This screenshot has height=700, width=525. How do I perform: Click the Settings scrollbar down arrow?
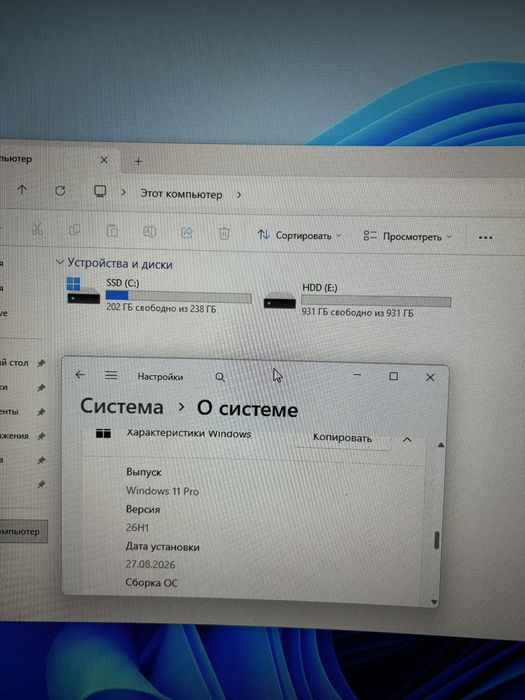[435, 602]
